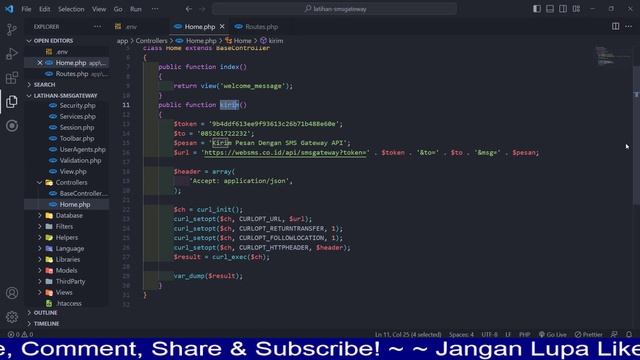Close the Home.php tab

pos(222,27)
